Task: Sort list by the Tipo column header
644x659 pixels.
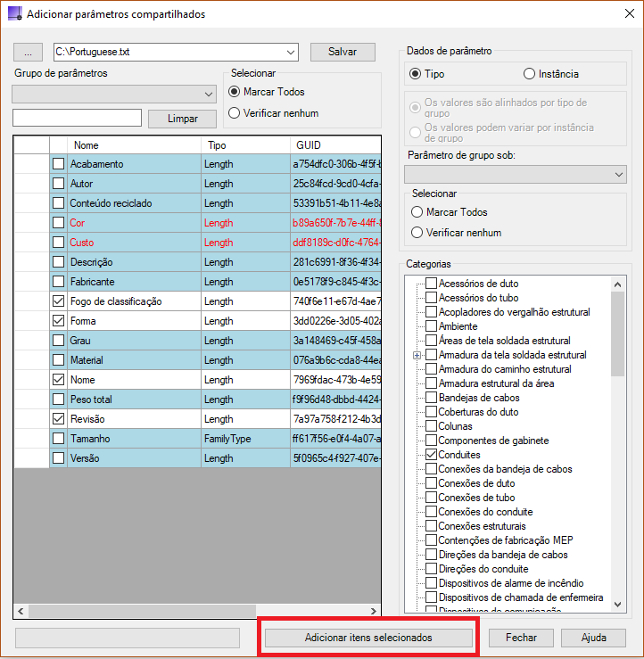Action: (x=245, y=145)
